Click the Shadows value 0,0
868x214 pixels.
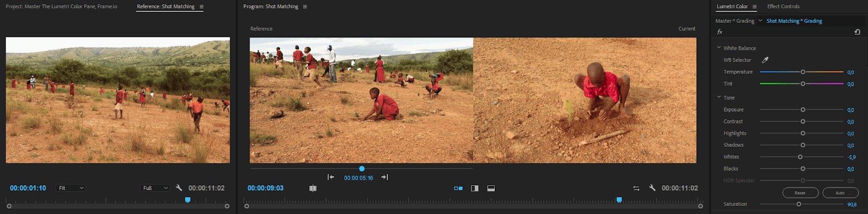coord(851,146)
